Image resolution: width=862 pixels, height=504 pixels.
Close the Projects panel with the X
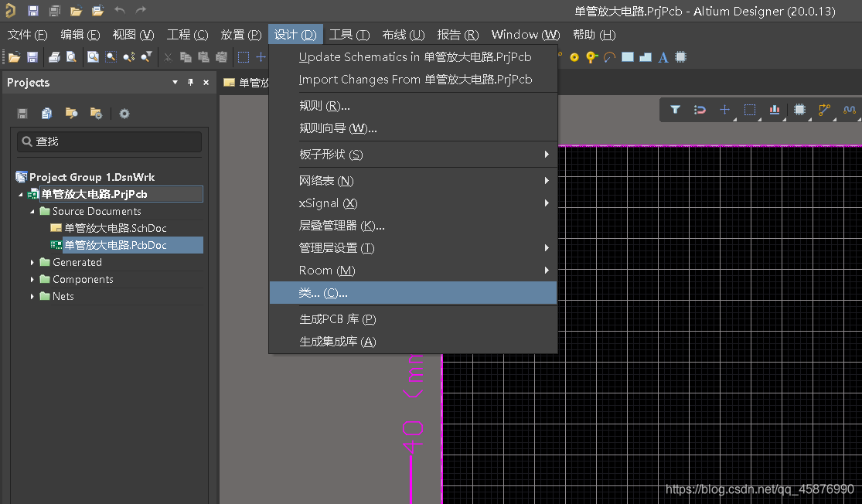pyautogui.click(x=206, y=83)
